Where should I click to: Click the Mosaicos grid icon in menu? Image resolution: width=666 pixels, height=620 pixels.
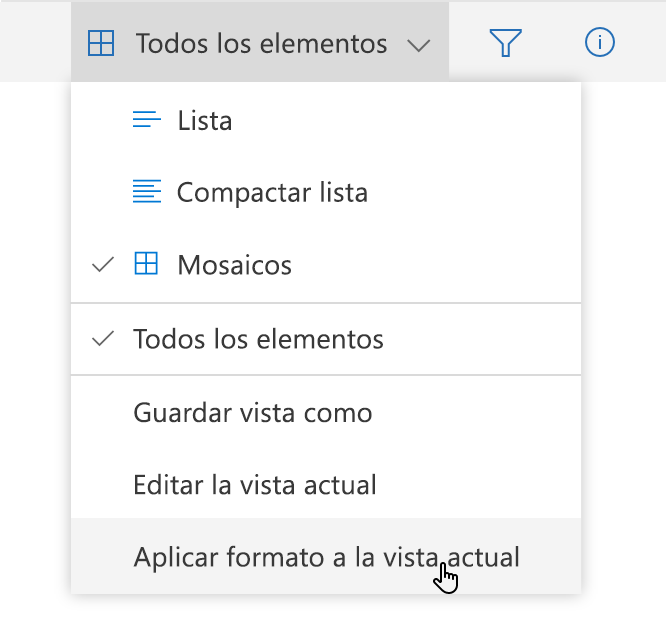pos(146,265)
